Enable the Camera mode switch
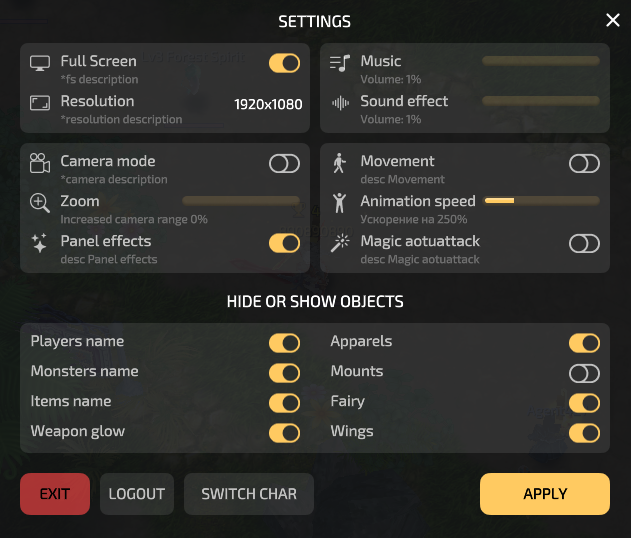This screenshot has width=631, height=538. pos(284,163)
